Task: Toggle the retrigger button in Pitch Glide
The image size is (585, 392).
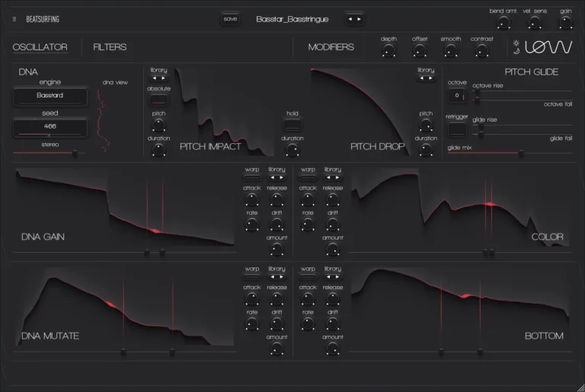Action: tap(457, 129)
